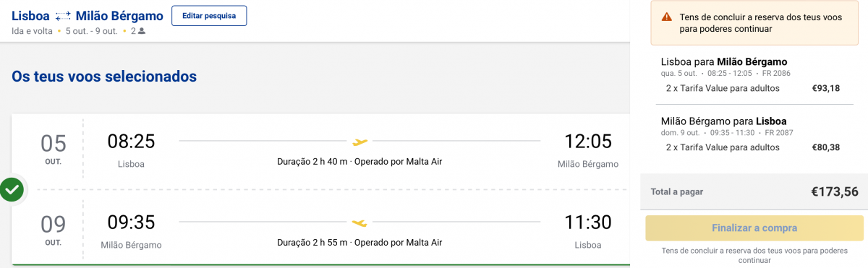868x268 pixels.
Task: Click the 08:25 Lisboa departure time
Action: click(131, 142)
